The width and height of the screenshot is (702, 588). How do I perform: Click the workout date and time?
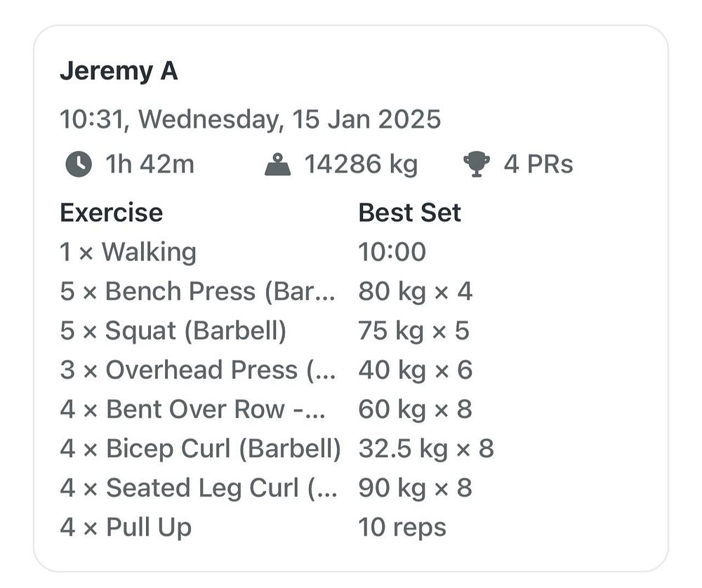[x=250, y=119]
